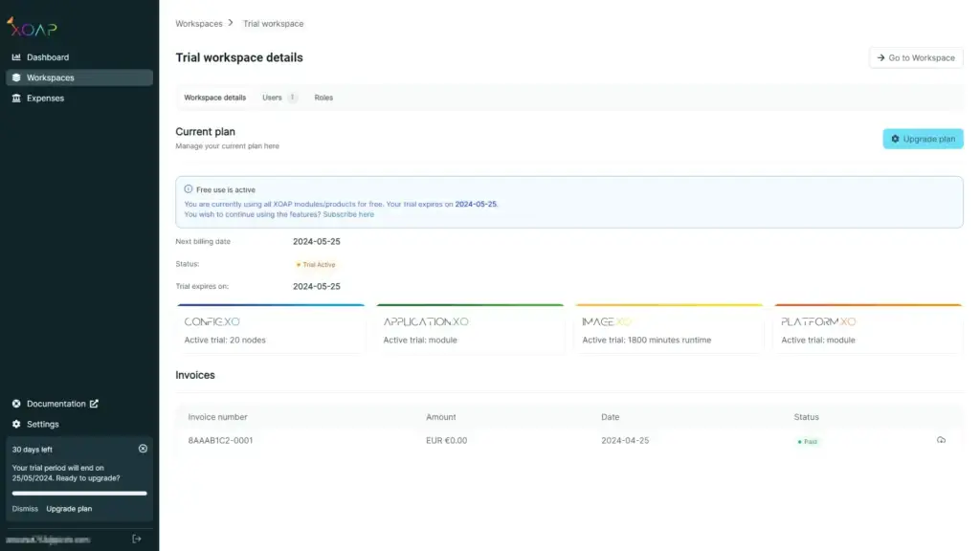Select the IMAGE.XO module card

(x=669, y=329)
